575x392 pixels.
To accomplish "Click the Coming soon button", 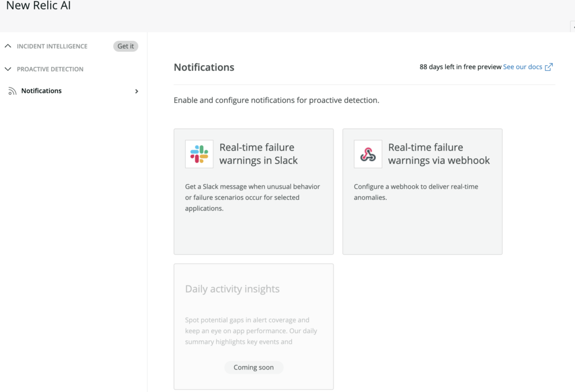I will [253, 367].
